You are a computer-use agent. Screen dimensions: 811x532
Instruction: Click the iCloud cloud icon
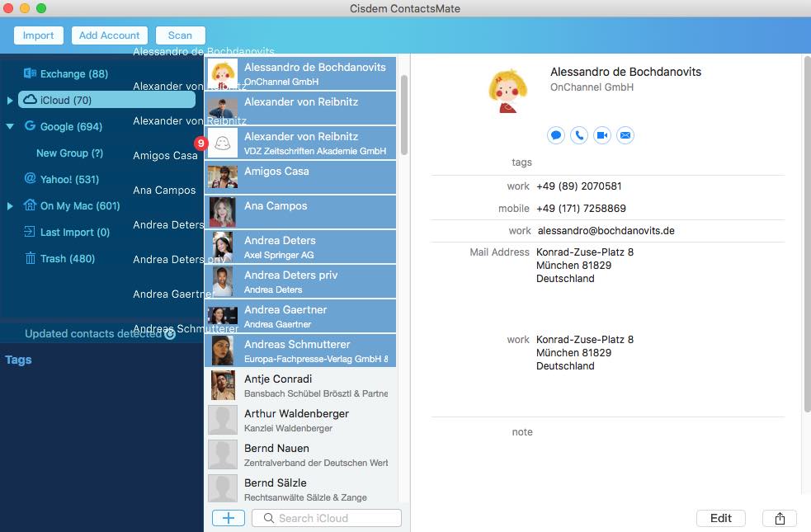[30, 99]
